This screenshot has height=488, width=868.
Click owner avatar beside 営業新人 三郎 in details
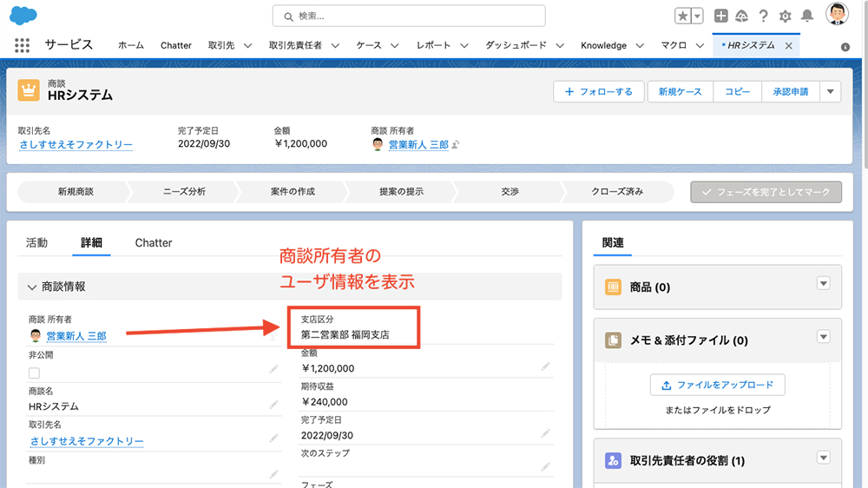[36, 335]
